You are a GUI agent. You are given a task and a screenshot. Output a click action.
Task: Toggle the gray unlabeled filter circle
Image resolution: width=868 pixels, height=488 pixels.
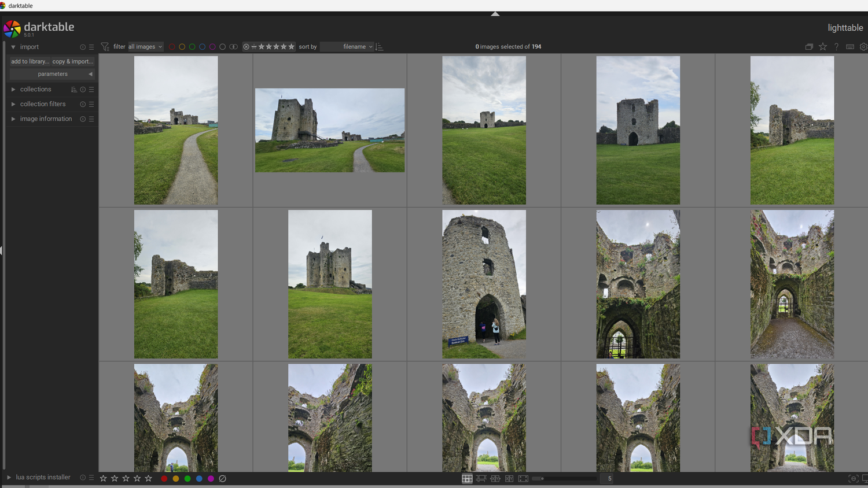click(x=222, y=47)
